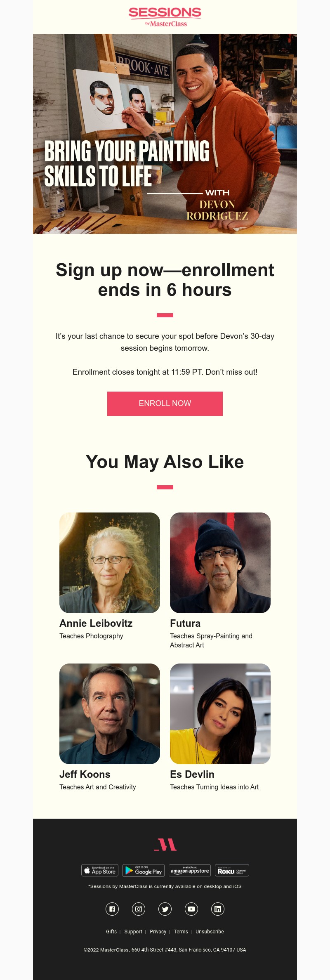
Task: Open the Roku Channel Store badge
Action: pos(232,870)
